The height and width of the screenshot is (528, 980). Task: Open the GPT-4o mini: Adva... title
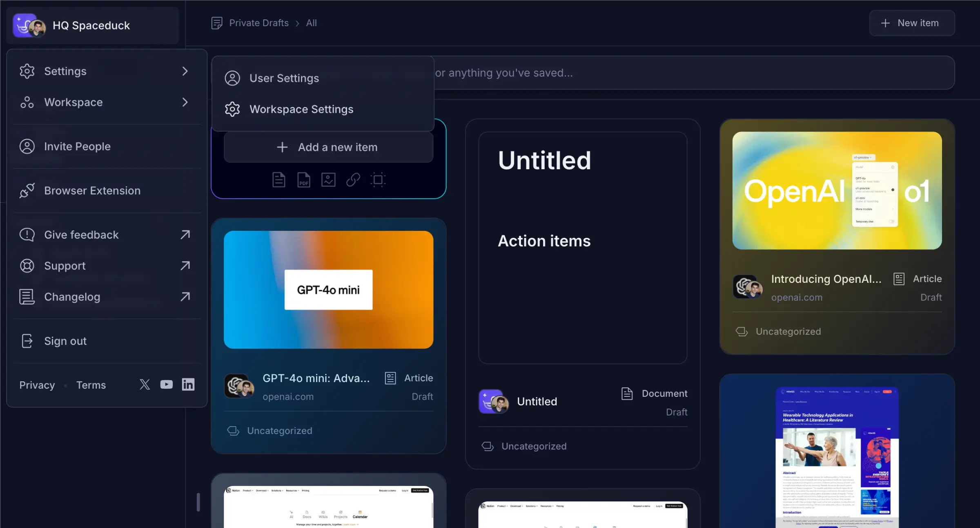[316, 378]
